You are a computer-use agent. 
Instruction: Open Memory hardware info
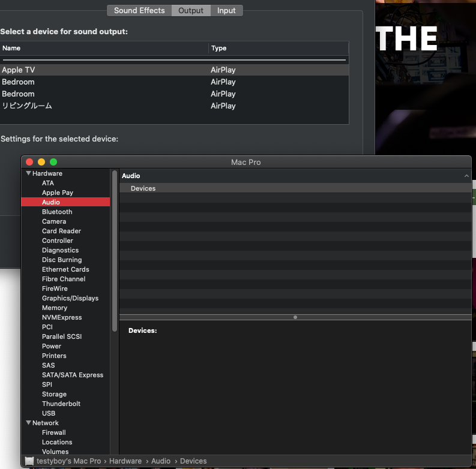click(55, 308)
